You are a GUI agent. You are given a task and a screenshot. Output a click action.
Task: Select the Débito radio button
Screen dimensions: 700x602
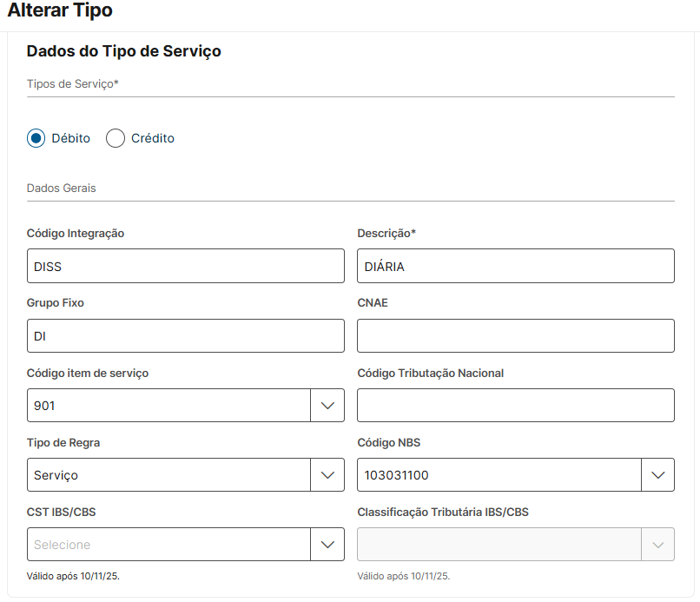(36, 138)
